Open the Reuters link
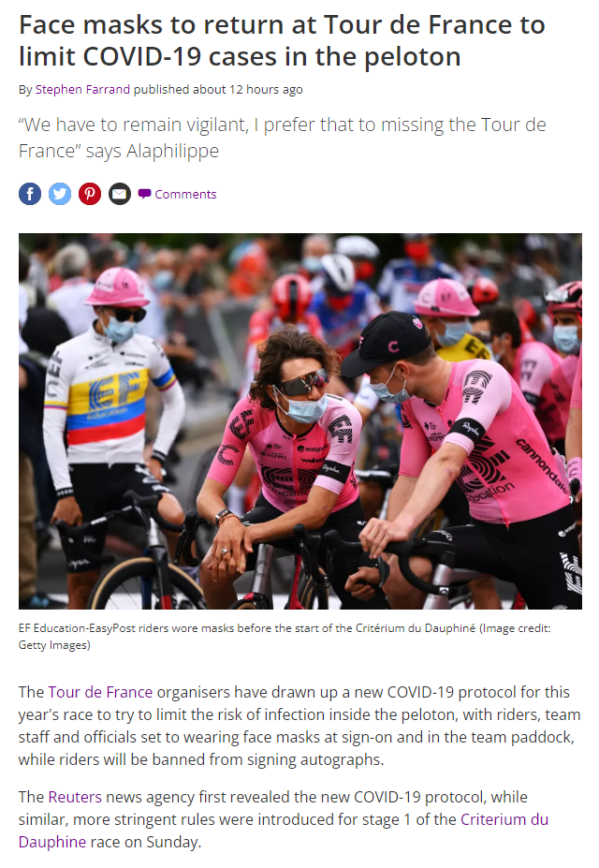 coord(75,797)
